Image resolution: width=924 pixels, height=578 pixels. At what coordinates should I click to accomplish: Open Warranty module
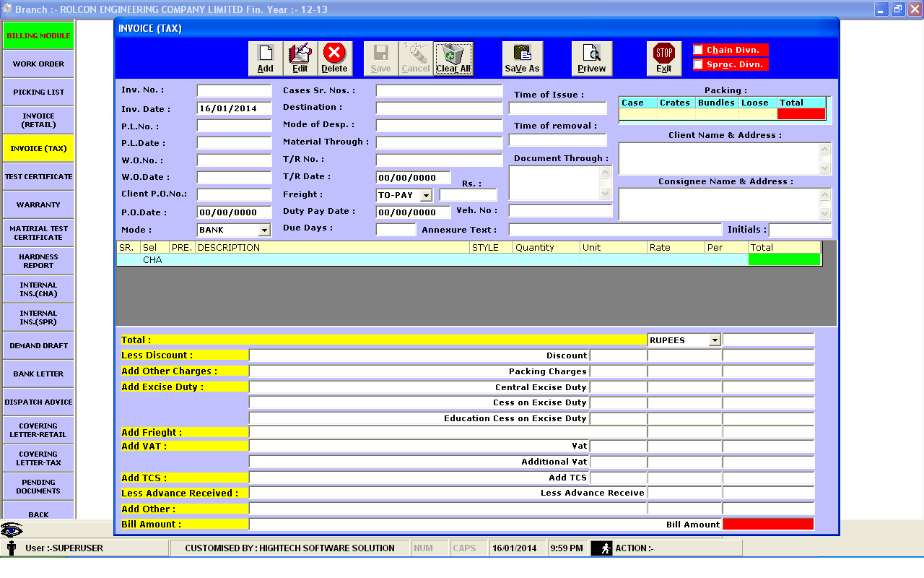pyautogui.click(x=38, y=205)
